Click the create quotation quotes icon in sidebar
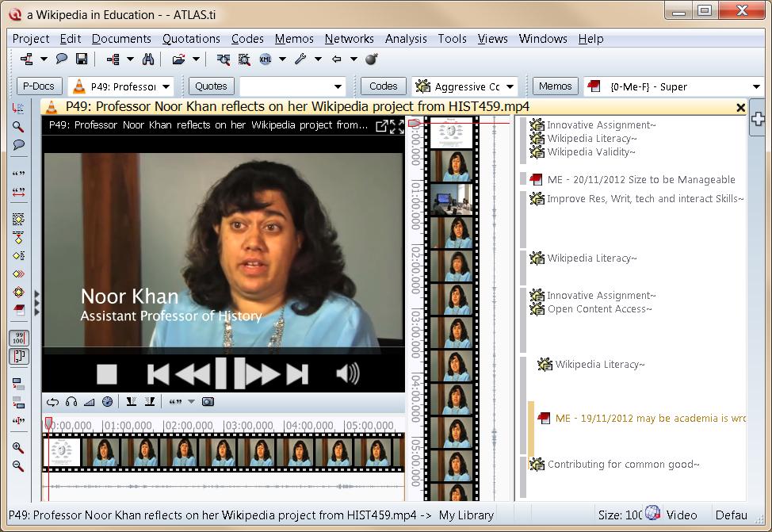 (18, 174)
